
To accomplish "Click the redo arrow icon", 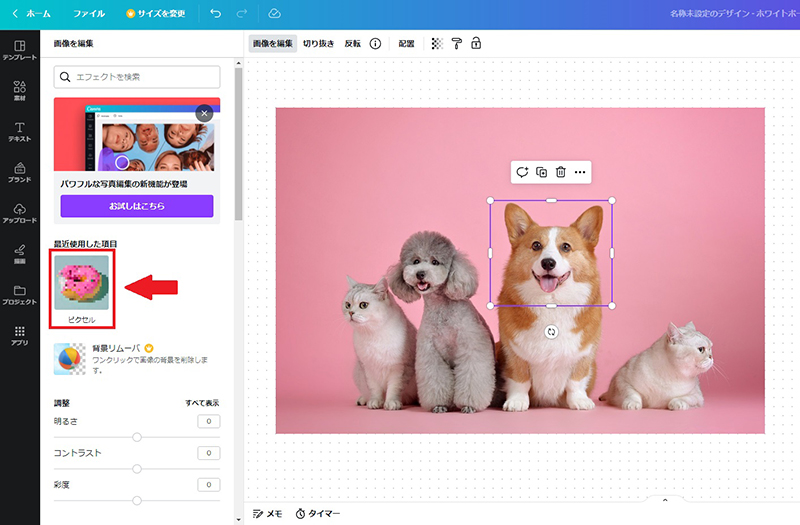I will tap(242, 14).
